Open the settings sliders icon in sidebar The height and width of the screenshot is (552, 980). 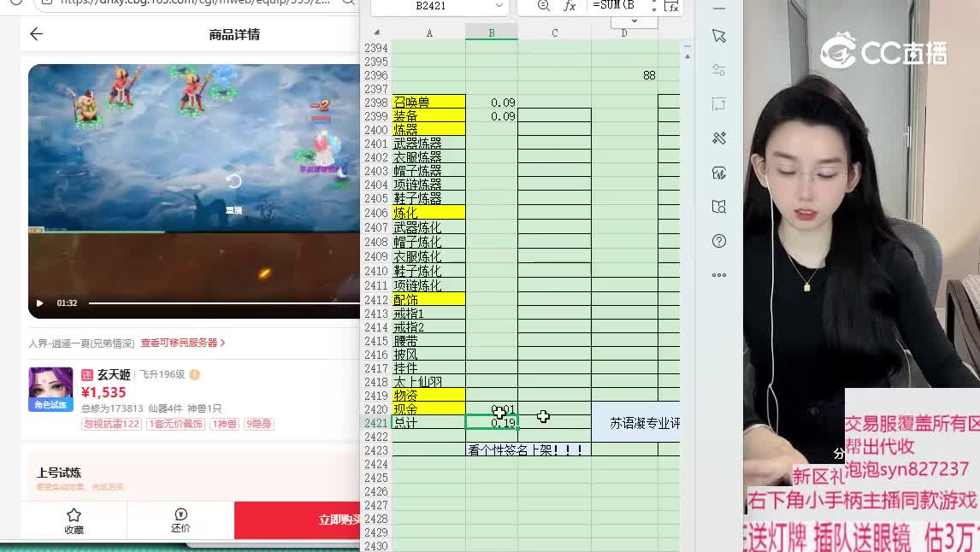click(x=719, y=70)
